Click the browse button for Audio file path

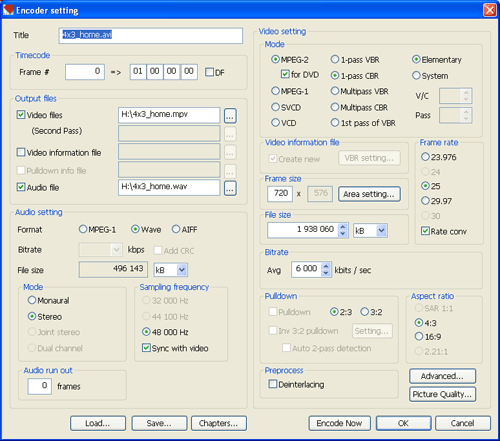coord(230,188)
